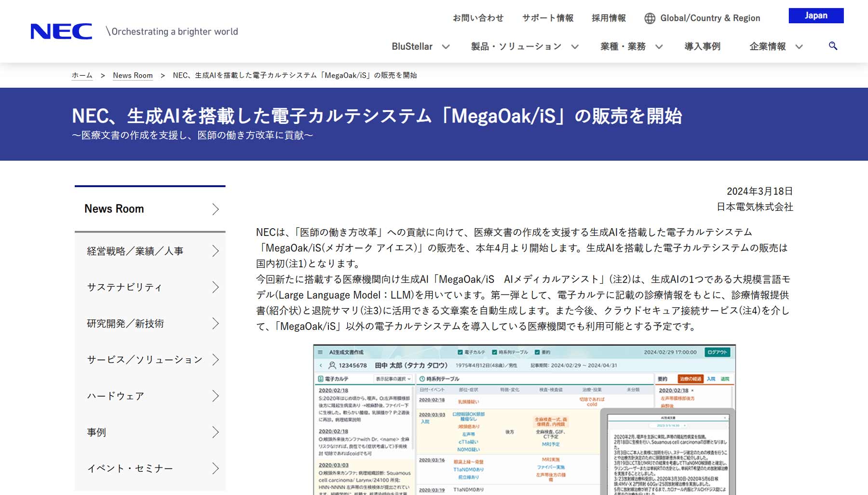
Task: Open 業種・業務 menu
Action: pos(623,46)
